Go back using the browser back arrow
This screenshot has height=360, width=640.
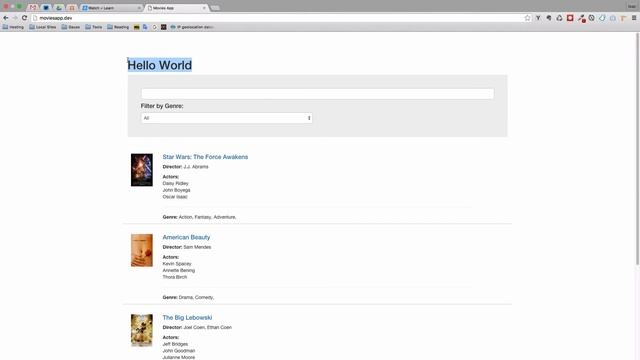click(6, 18)
